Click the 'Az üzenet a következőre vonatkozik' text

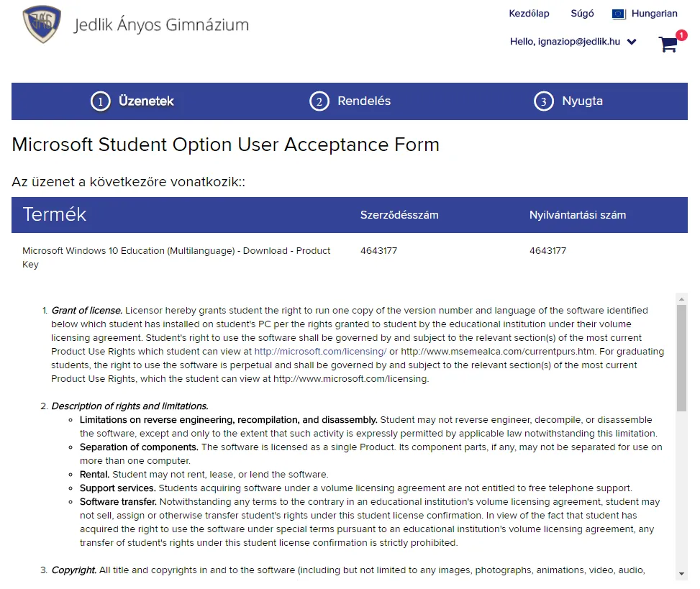tap(129, 182)
